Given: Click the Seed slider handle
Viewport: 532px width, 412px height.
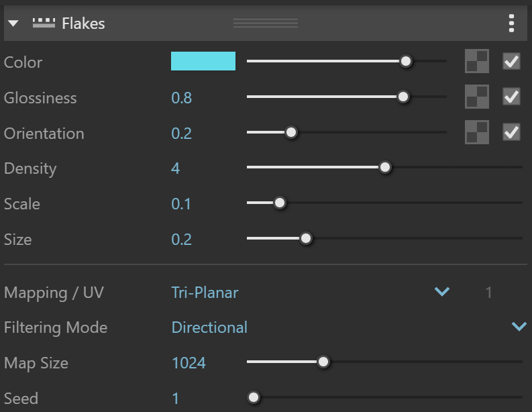Looking at the screenshot, I should coord(254,397).
